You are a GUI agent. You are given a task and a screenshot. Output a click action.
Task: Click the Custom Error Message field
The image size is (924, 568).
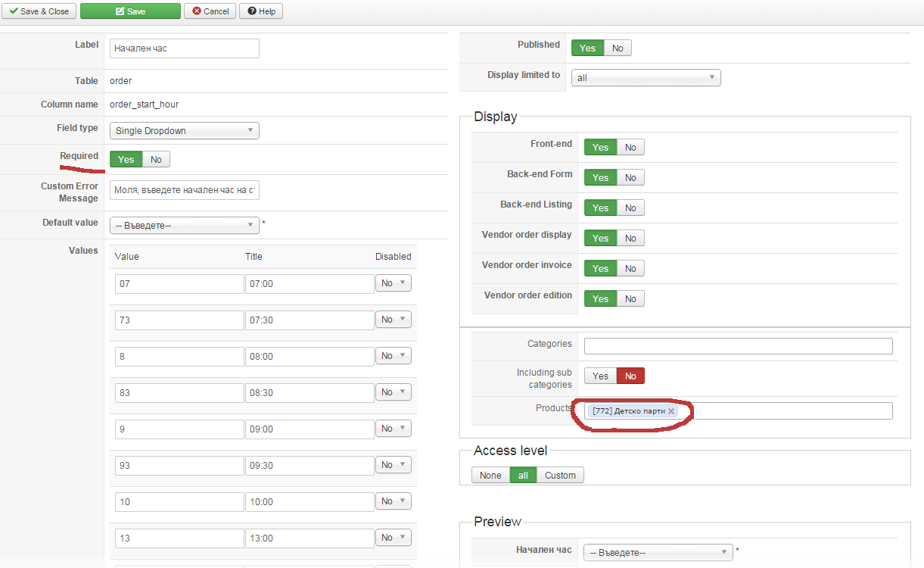click(x=185, y=190)
